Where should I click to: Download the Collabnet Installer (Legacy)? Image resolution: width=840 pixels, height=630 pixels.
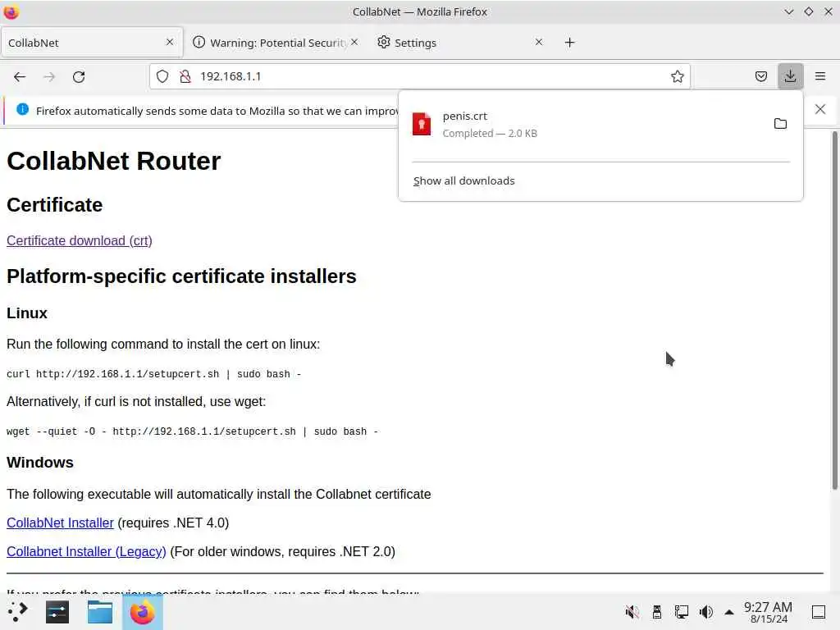86,552
